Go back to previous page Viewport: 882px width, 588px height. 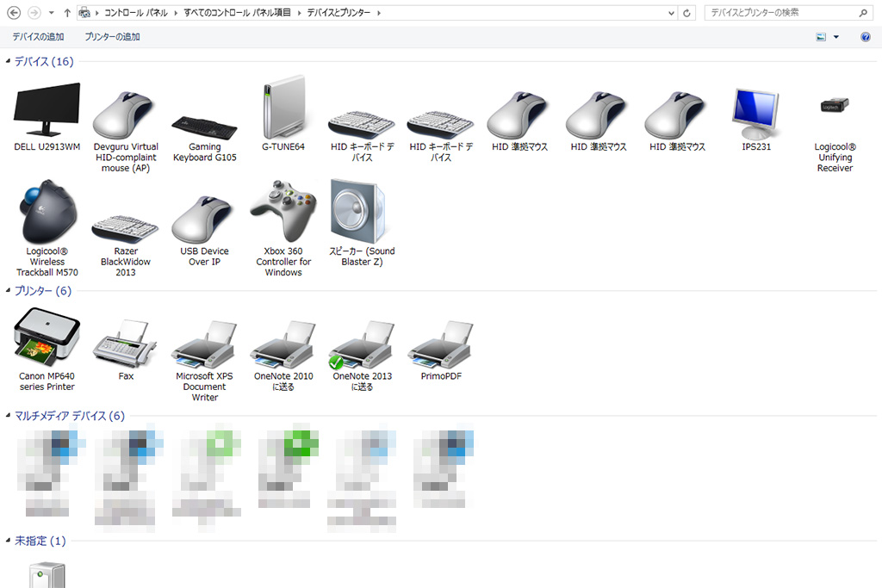click(14, 12)
